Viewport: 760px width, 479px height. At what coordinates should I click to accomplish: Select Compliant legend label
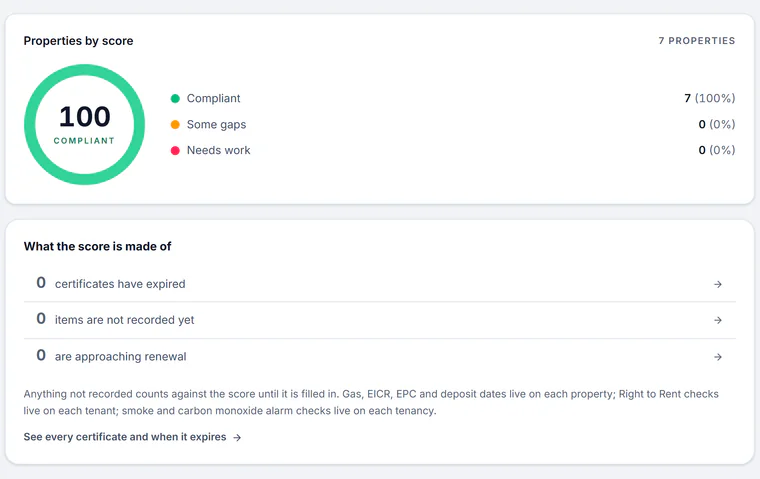coord(213,98)
